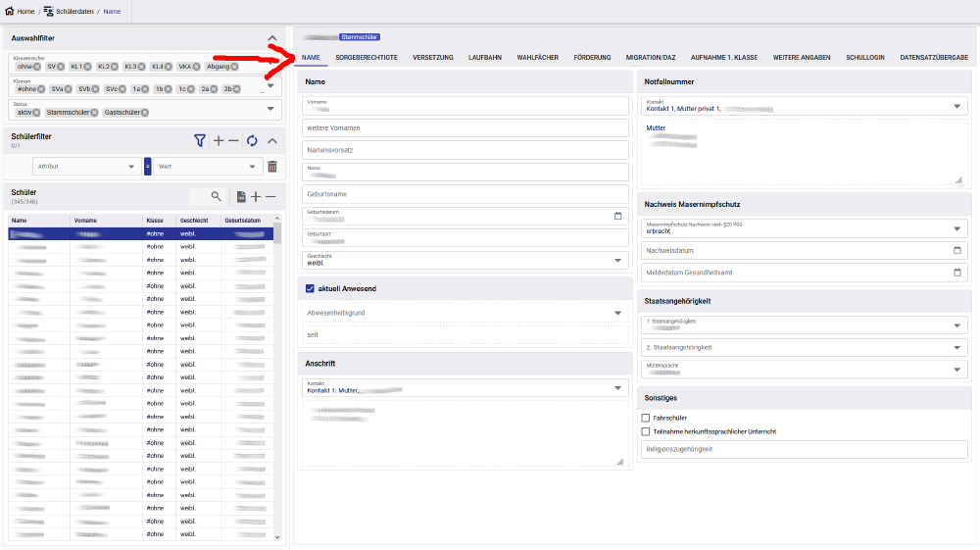
Task: Click the search magnifier in Schüler panel
Action: [x=216, y=196]
